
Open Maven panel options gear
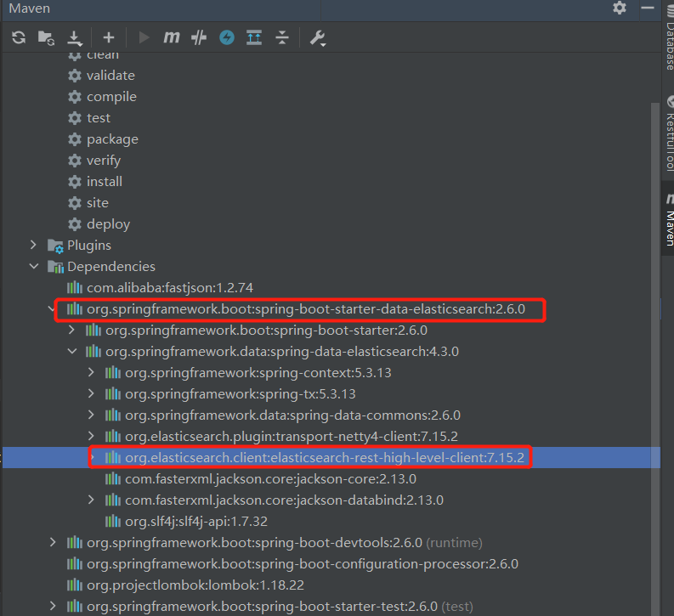click(x=620, y=8)
